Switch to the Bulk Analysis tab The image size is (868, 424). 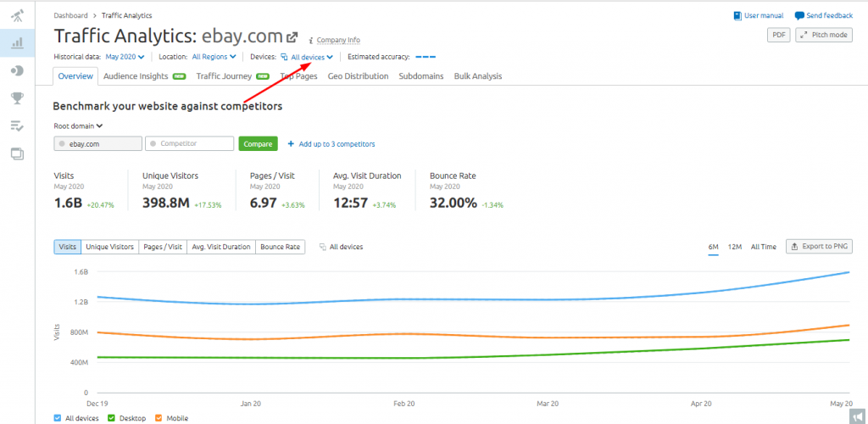tap(478, 76)
